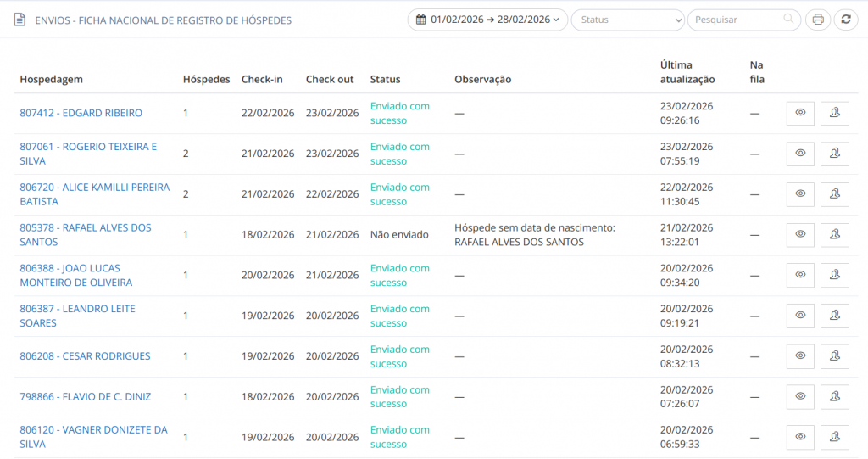Click the Hospedagem column header
Viewport: 868px width, 459px height.
point(51,80)
